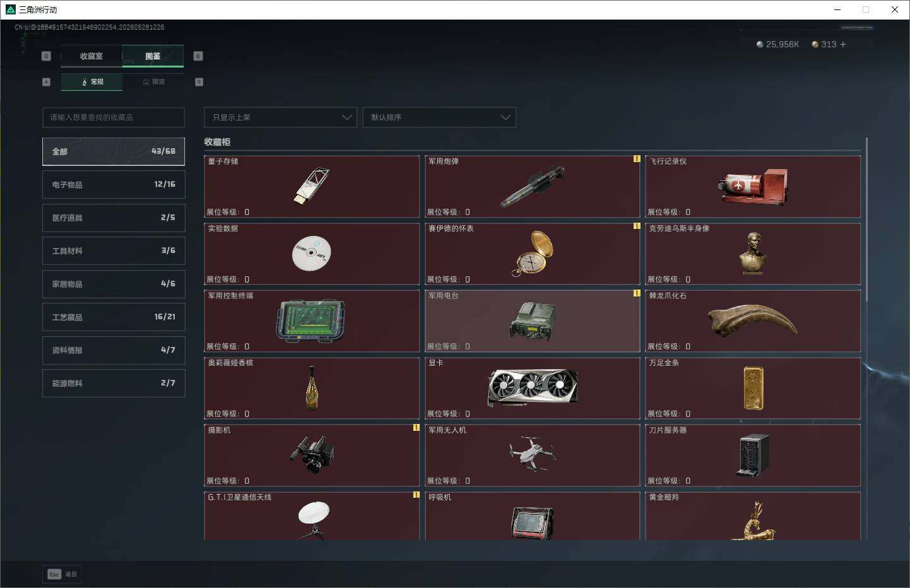Click the 展位等级: 0 text under 刀片服务器
This screenshot has width=910, height=588.
(669, 481)
